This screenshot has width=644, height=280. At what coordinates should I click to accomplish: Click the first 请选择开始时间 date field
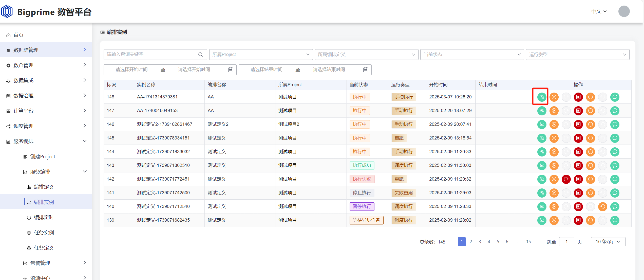coord(132,70)
